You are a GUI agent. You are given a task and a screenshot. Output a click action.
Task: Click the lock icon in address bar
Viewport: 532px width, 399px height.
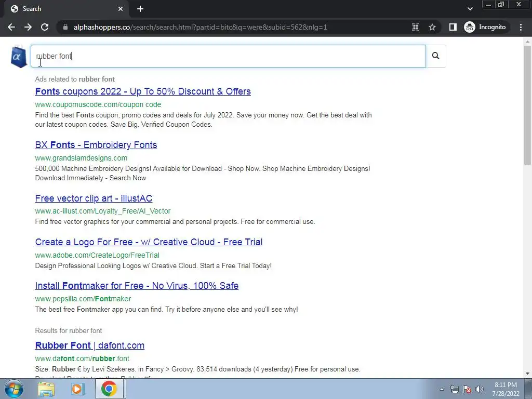[65, 27]
